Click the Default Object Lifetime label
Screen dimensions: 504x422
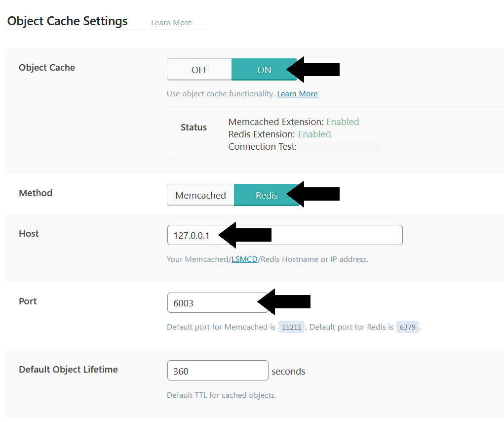[68, 369]
